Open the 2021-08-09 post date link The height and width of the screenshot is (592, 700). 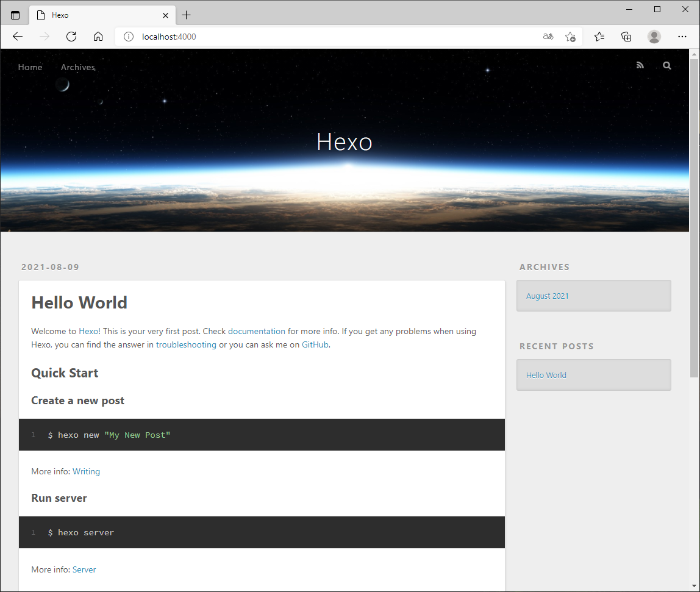tap(50, 267)
